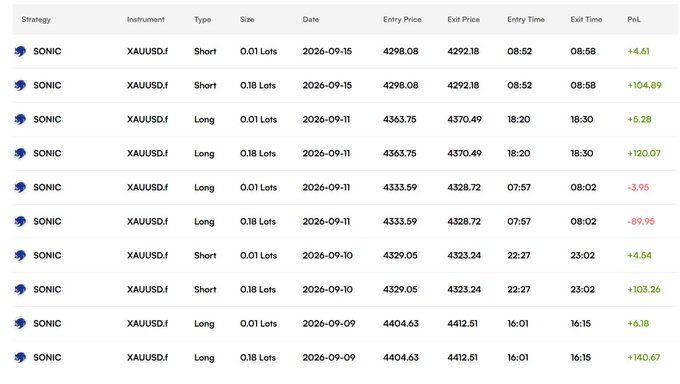Select the +140.67 PnL value
The height and width of the screenshot is (384, 680).
point(644,358)
